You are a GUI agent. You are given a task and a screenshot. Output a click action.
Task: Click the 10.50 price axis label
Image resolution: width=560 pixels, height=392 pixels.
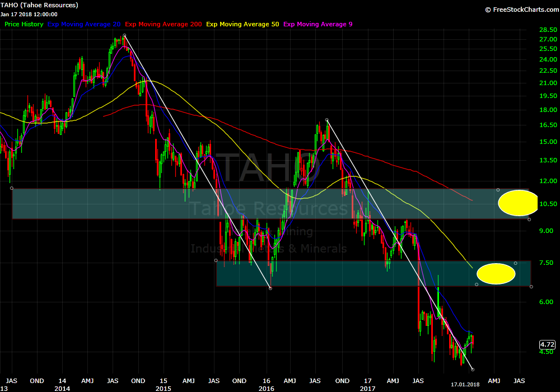tap(548, 204)
